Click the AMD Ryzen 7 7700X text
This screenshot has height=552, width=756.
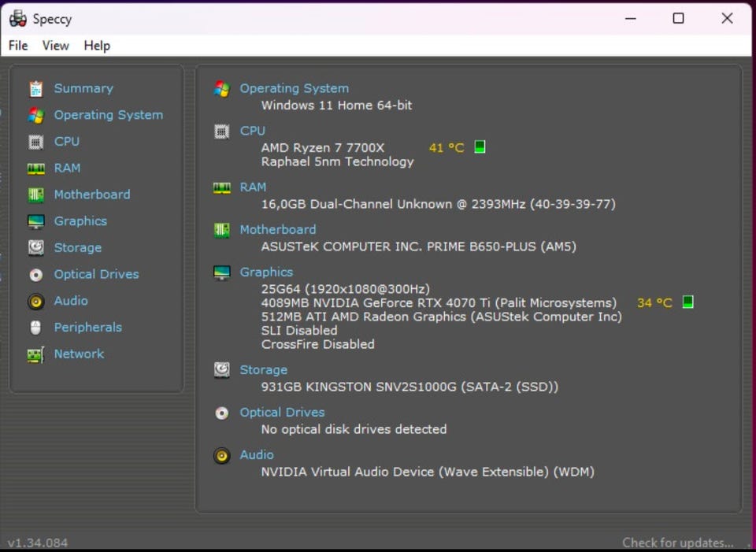click(323, 147)
